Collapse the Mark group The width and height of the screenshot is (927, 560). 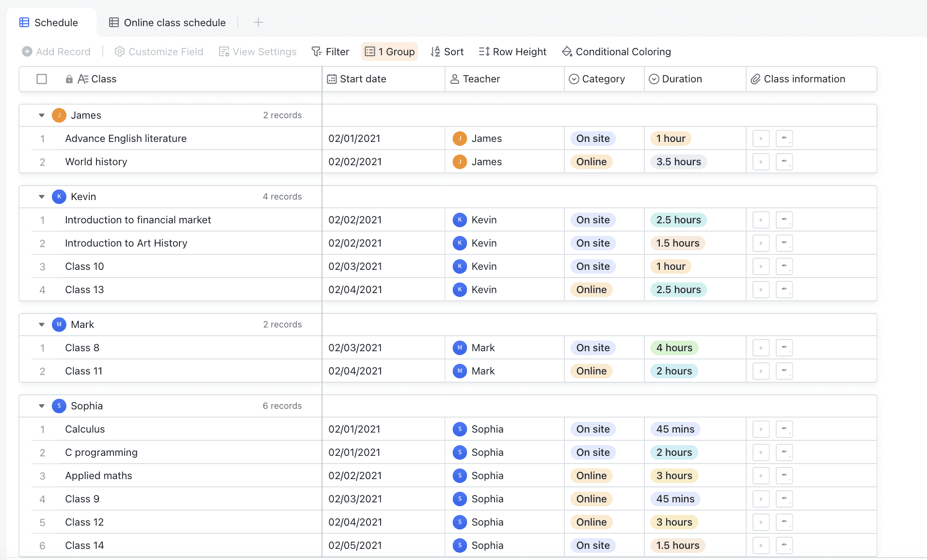(x=42, y=325)
